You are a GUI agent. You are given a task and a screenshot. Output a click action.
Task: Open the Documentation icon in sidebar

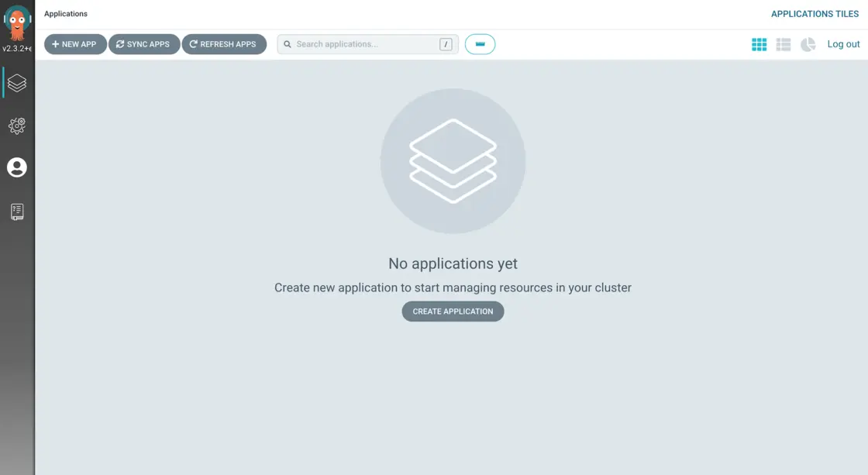pos(17,212)
